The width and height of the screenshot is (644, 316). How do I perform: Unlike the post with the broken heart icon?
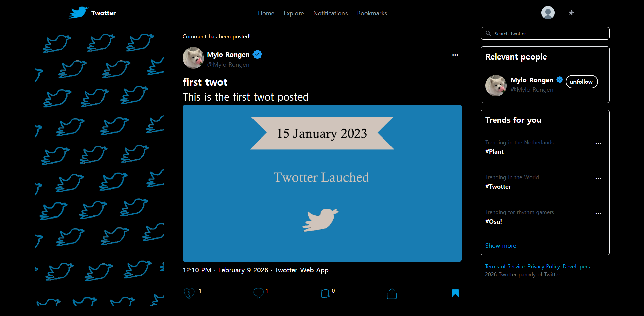click(x=190, y=293)
